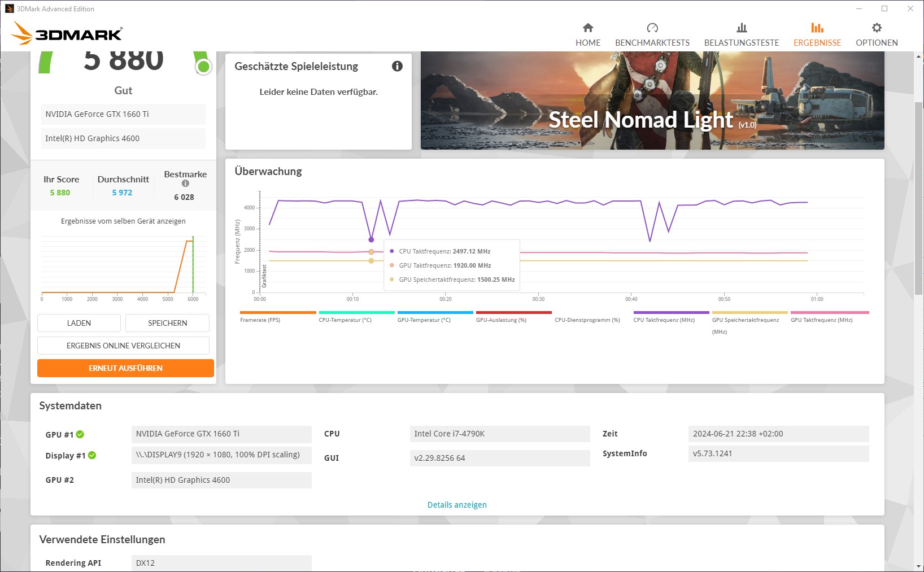Click the benchmark gauge icon

coord(652,28)
